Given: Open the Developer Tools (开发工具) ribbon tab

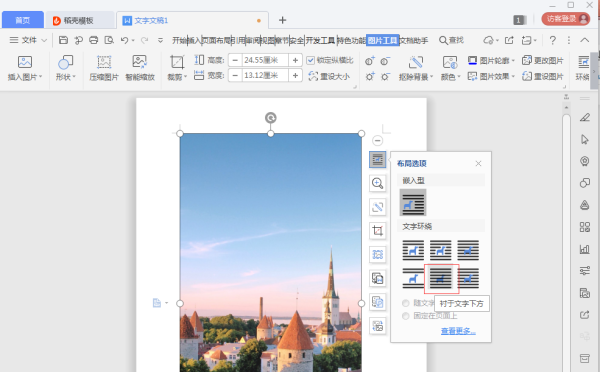Looking at the screenshot, I should click(x=320, y=40).
